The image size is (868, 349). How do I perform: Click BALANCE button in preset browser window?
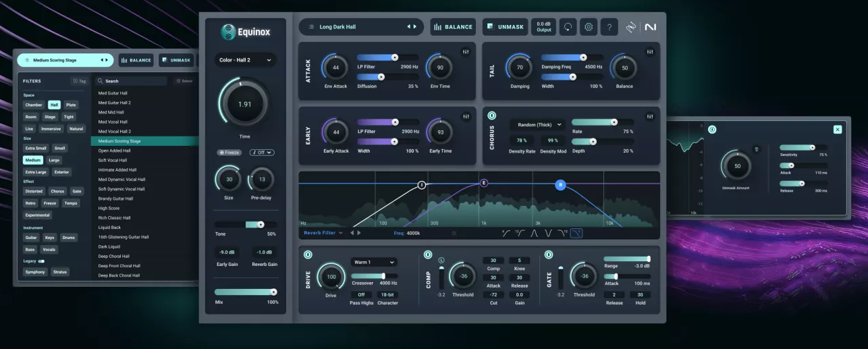pos(136,60)
